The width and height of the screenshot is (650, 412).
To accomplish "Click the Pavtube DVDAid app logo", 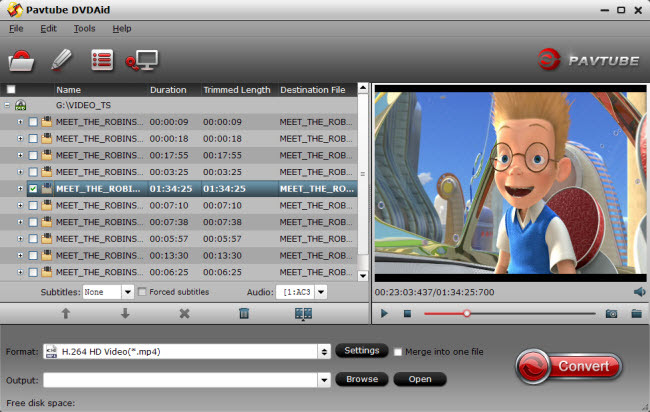I will (15, 10).
